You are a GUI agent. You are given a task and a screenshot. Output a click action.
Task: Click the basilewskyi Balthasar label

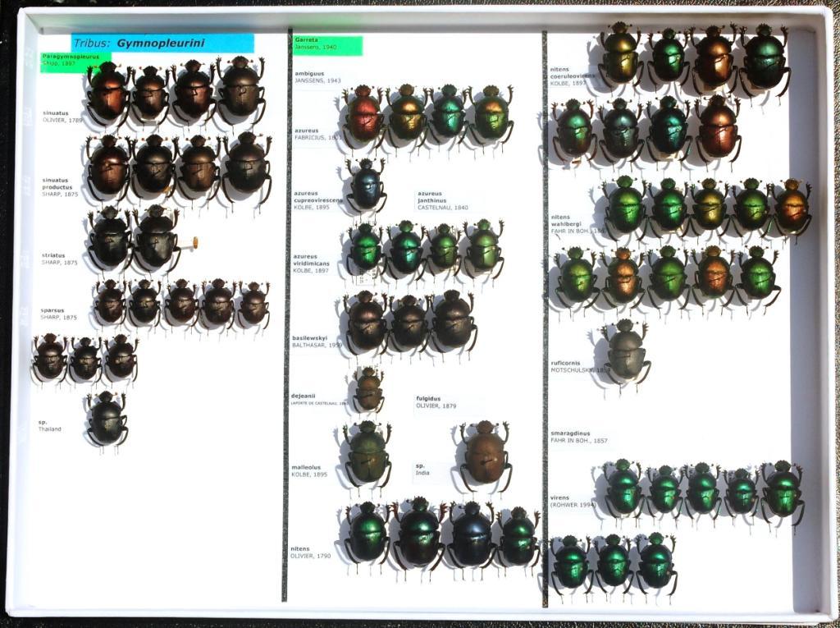click(x=317, y=341)
